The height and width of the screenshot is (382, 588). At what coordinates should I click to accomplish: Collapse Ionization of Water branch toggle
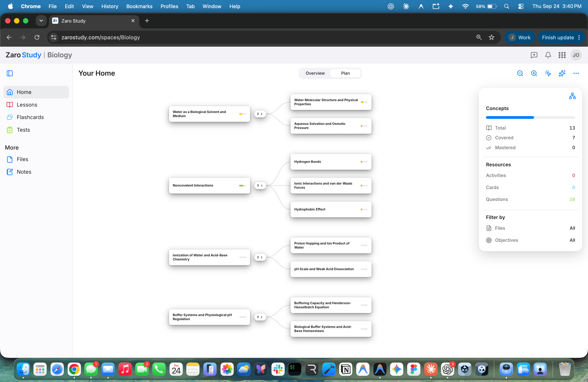click(x=260, y=257)
